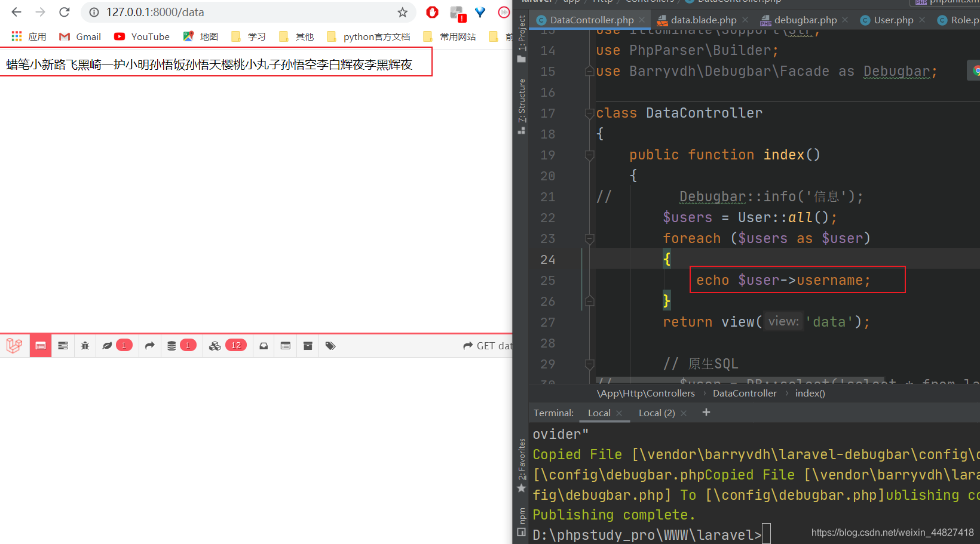This screenshot has height=544, width=980.
Task: Open the Debugbar Exceptions bug tab
Action: coord(85,346)
